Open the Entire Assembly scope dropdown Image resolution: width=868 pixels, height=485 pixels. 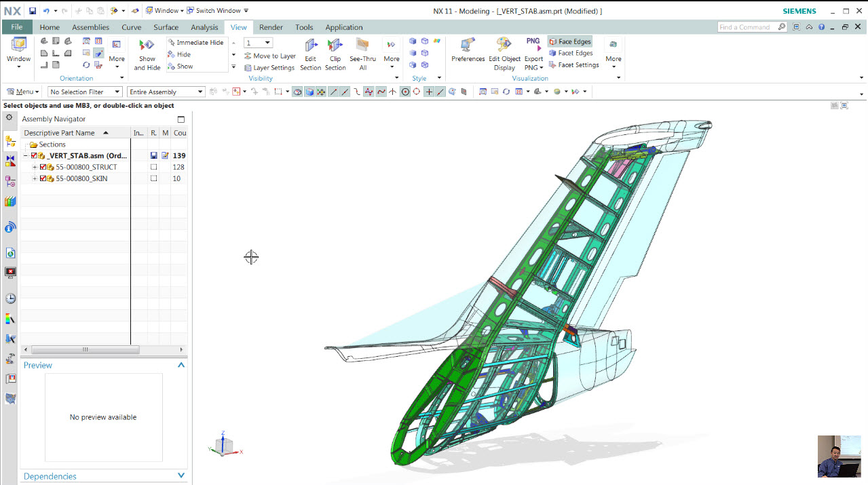(x=201, y=91)
